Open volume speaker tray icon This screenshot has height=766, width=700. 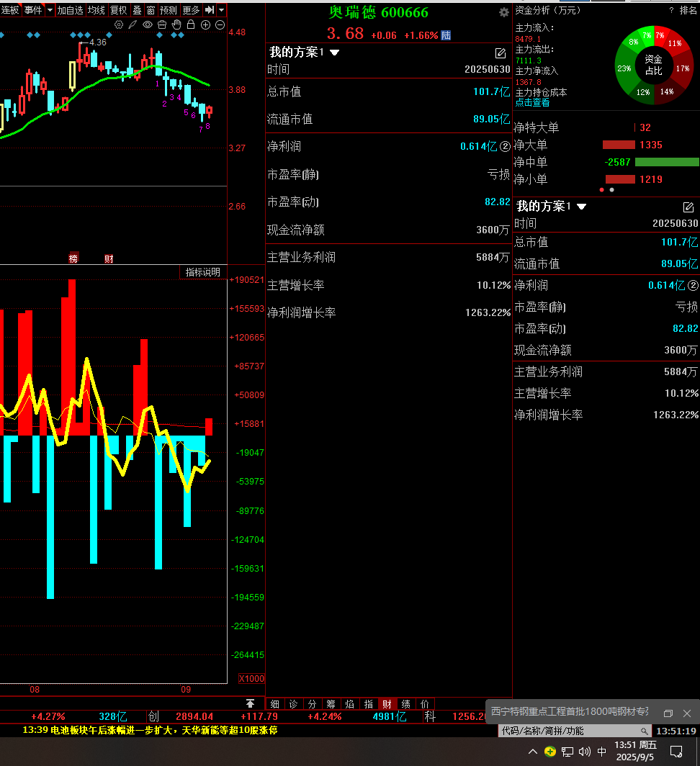click(585, 752)
